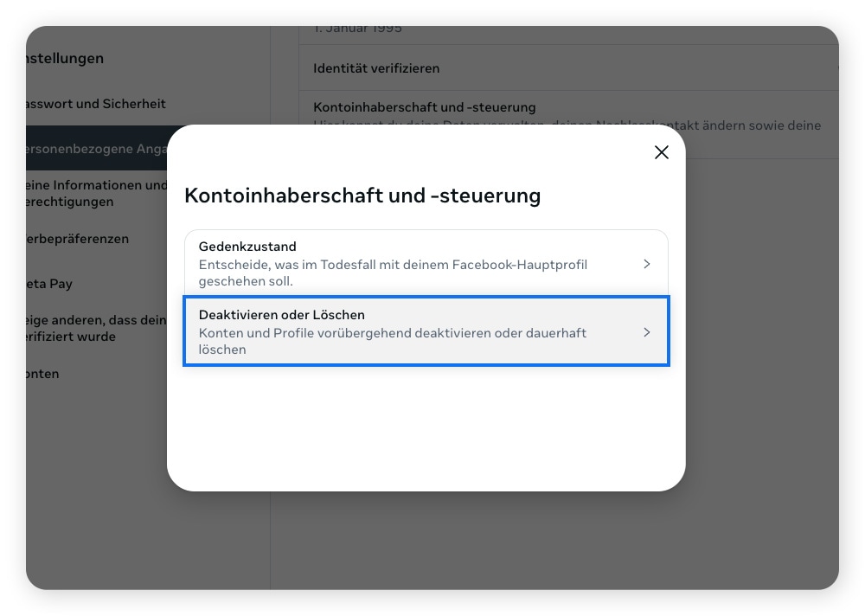Open Passwort und Sicherheit in sidebar
The width and height of the screenshot is (865, 616).
point(96,104)
